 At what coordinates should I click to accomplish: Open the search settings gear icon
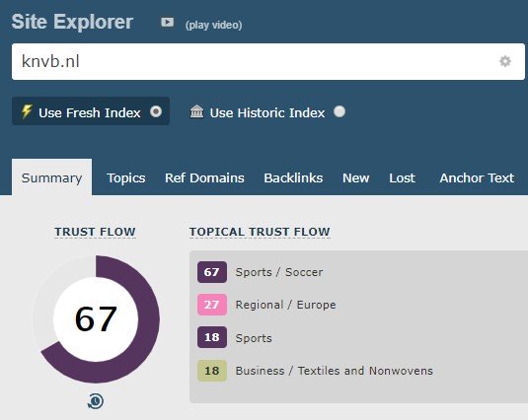coord(504,61)
